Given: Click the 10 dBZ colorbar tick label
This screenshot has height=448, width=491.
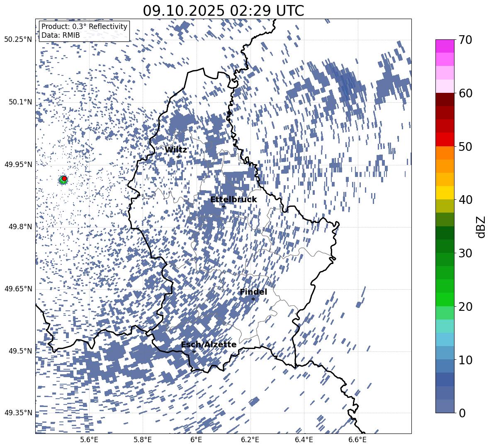Looking at the screenshot, I should pyautogui.click(x=465, y=360).
